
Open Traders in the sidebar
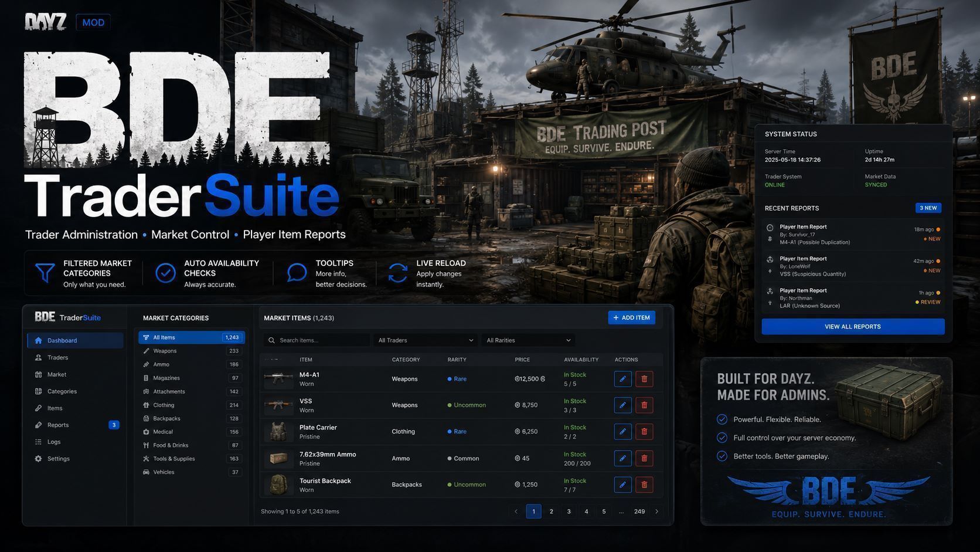[75, 357]
